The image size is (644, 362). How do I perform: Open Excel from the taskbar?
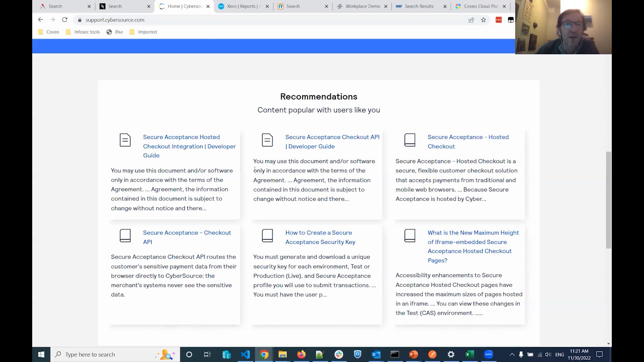tap(470, 354)
